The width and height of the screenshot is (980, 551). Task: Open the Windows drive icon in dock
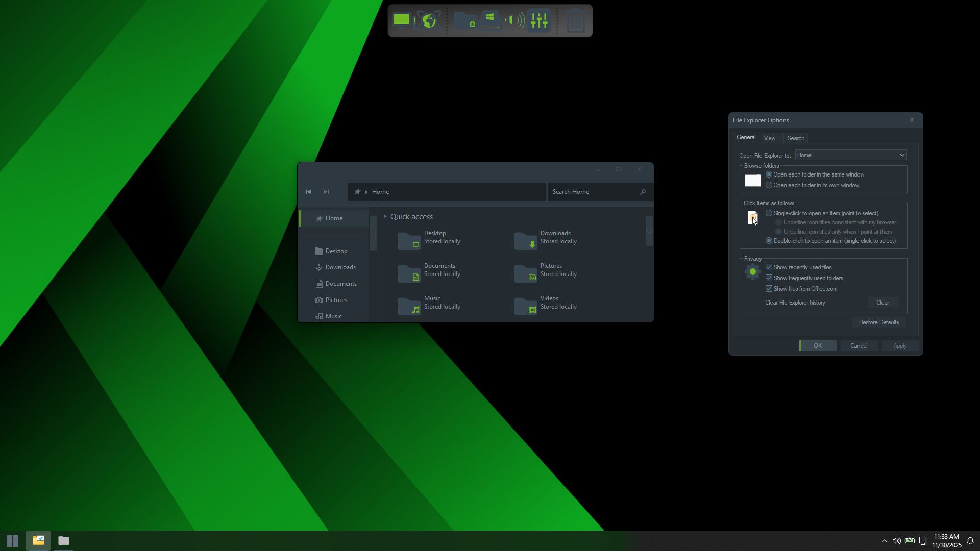[490, 20]
